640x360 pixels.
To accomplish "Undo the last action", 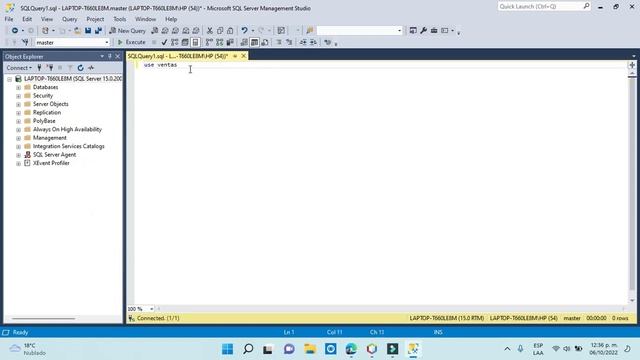I will click(x=244, y=31).
